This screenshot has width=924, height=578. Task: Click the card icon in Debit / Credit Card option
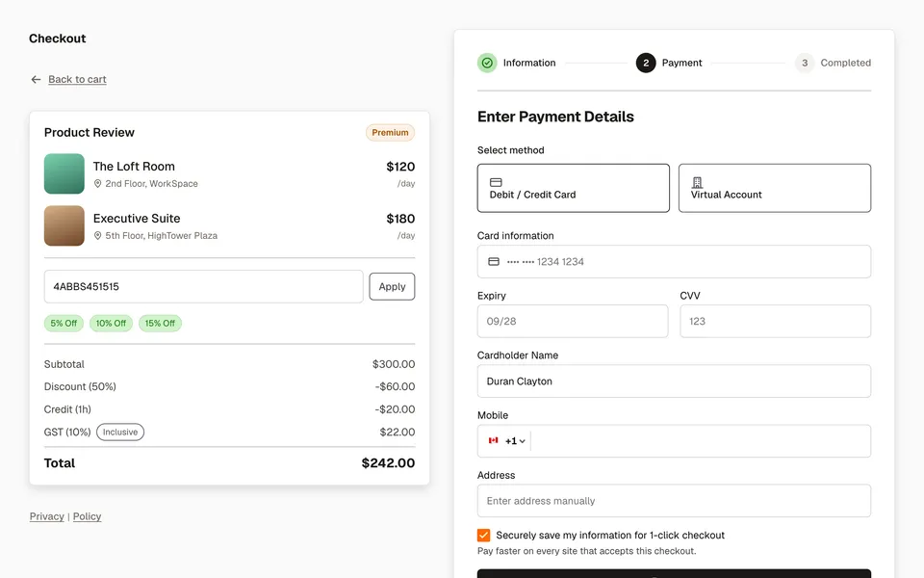497,182
